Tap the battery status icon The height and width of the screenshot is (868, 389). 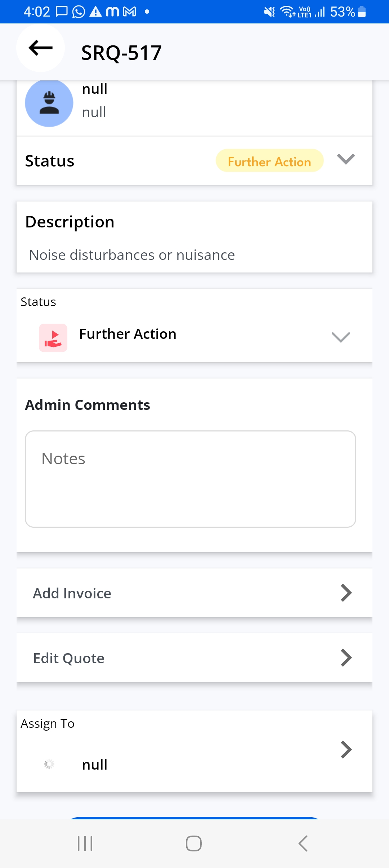362,12
